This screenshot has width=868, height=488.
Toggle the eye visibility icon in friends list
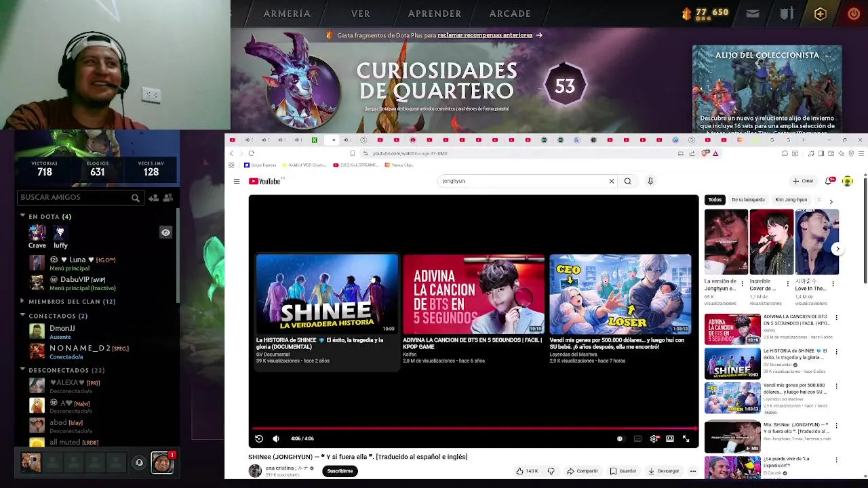coord(165,232)
